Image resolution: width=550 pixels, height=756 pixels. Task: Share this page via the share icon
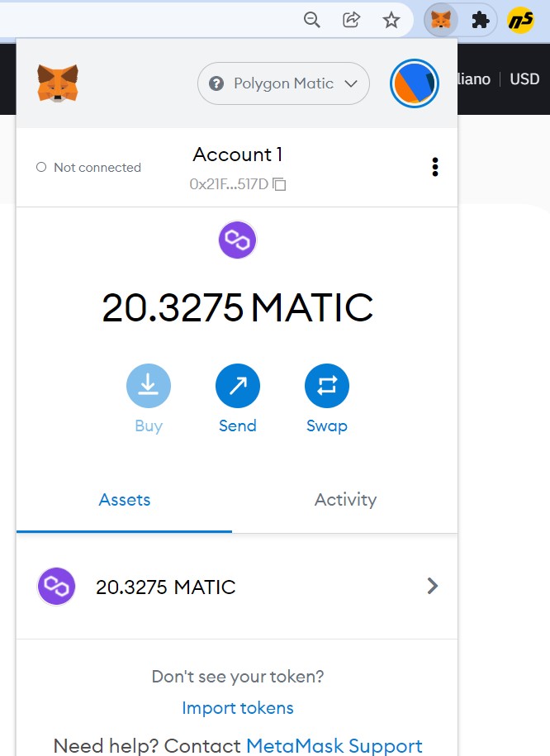(351, 20)
